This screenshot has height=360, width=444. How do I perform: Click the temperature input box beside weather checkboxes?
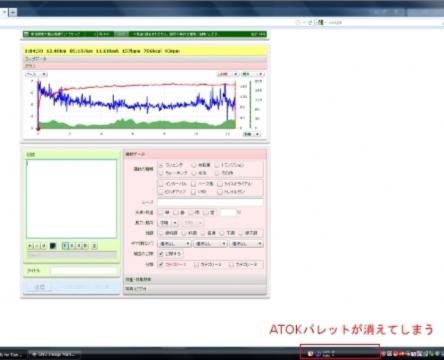pyautogui.click(x=228, y=212)
